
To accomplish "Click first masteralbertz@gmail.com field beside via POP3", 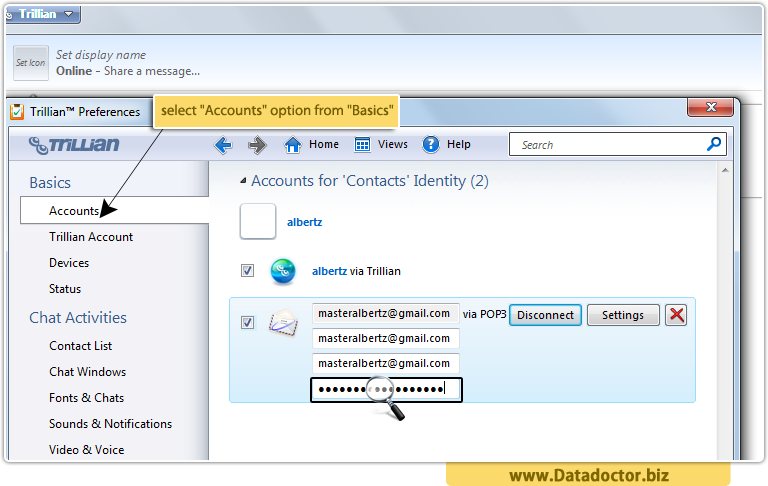I will (x=385, y=314).
